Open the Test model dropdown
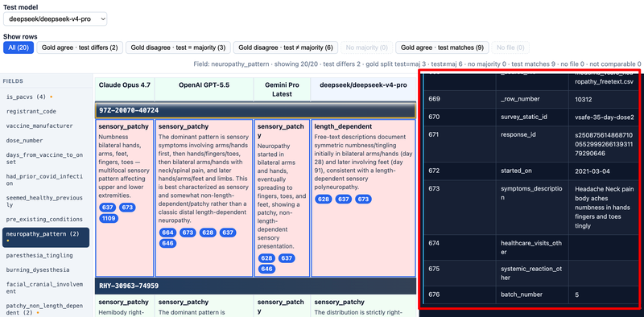 [55, 19]
